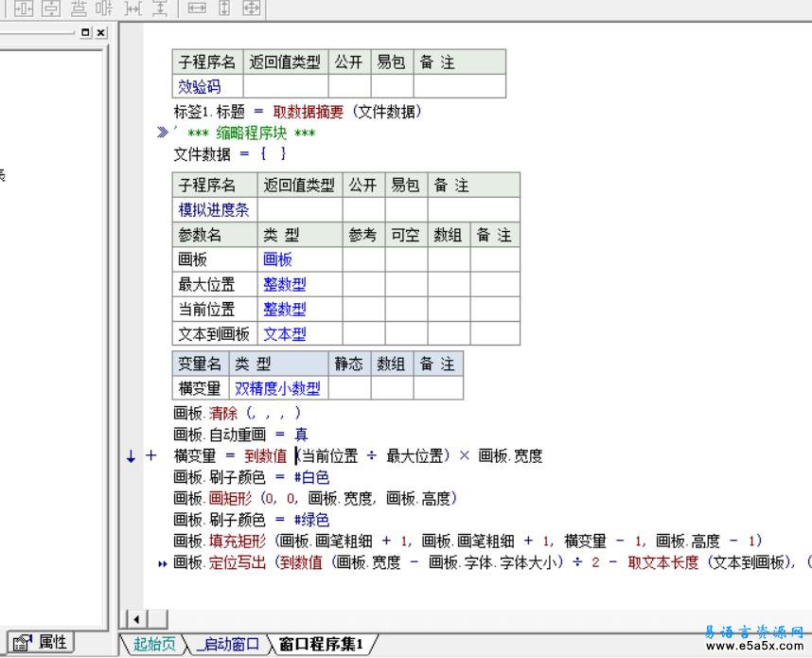Click the 画板.自动重画 = 真 line
Image resolution: width=812 pixels, height=658 pixels.
(240, 435)
